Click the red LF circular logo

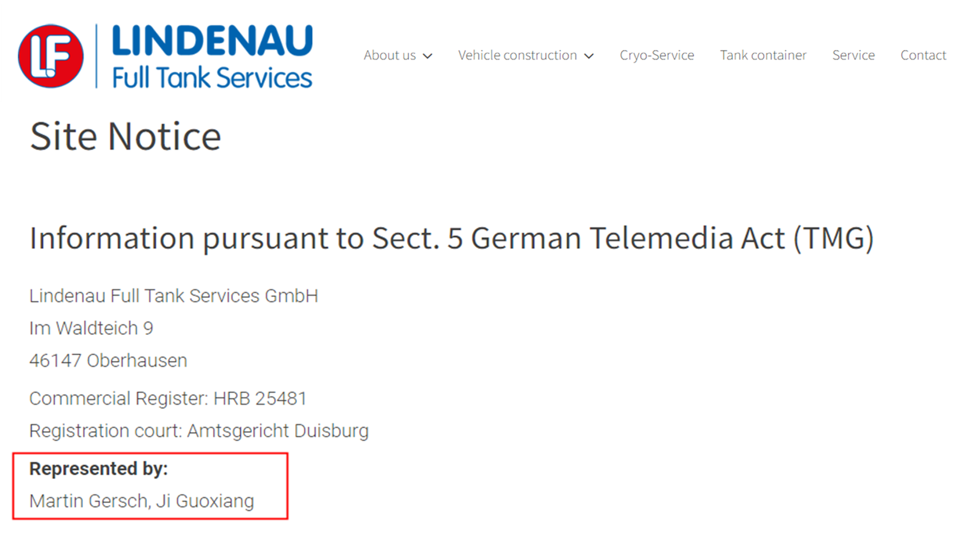click(51, 56)
